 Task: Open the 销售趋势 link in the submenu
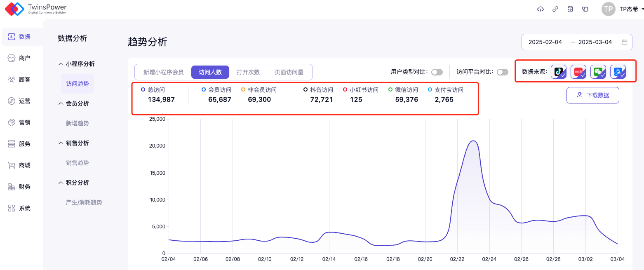[x=78, y=163]
